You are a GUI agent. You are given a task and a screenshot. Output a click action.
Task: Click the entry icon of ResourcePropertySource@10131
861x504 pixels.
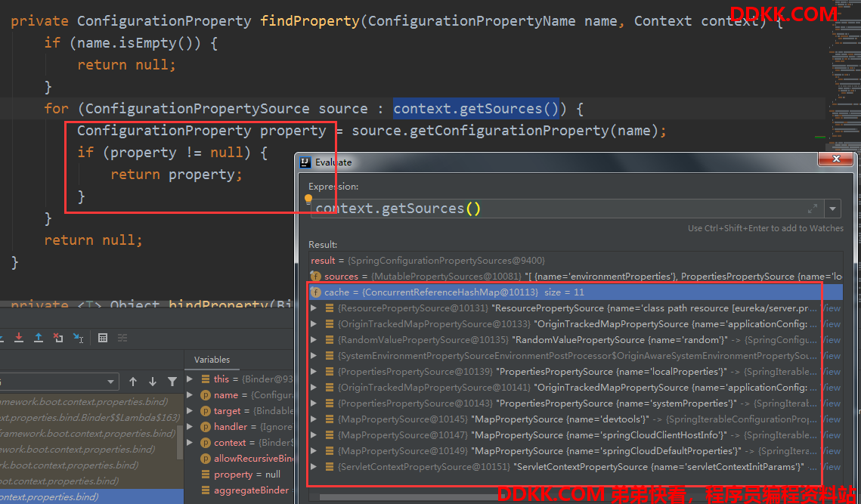[x=330, y=308]
